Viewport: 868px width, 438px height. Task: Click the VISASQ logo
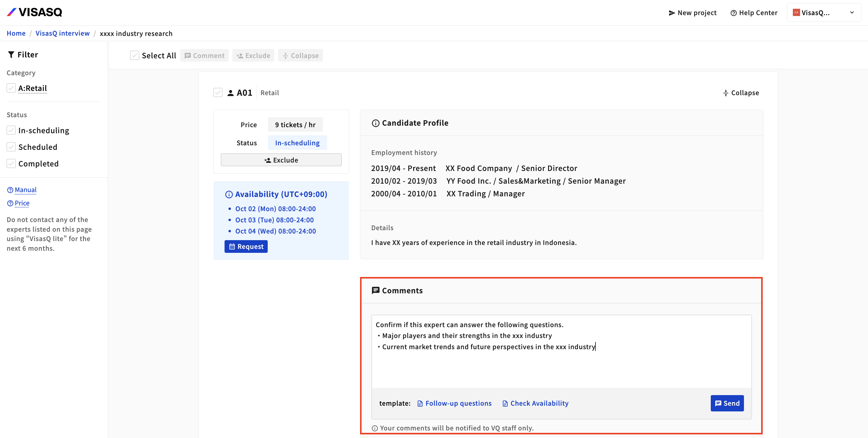coord(34,12)
